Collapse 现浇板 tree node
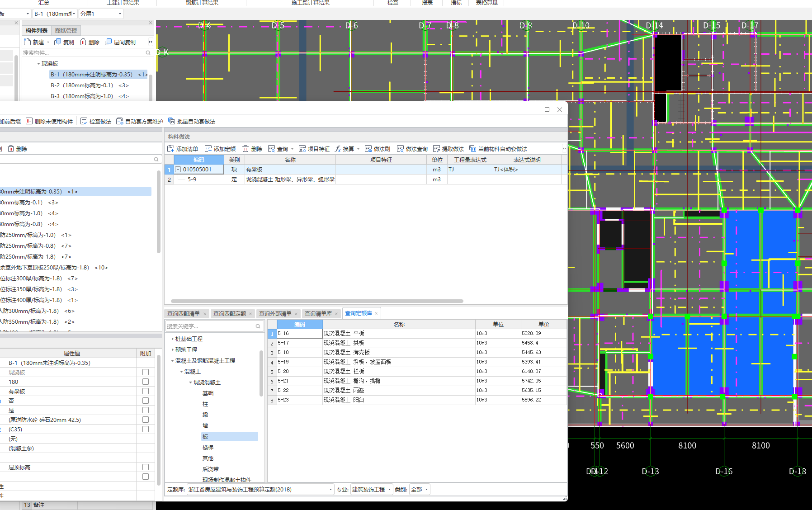 point(38,64)
